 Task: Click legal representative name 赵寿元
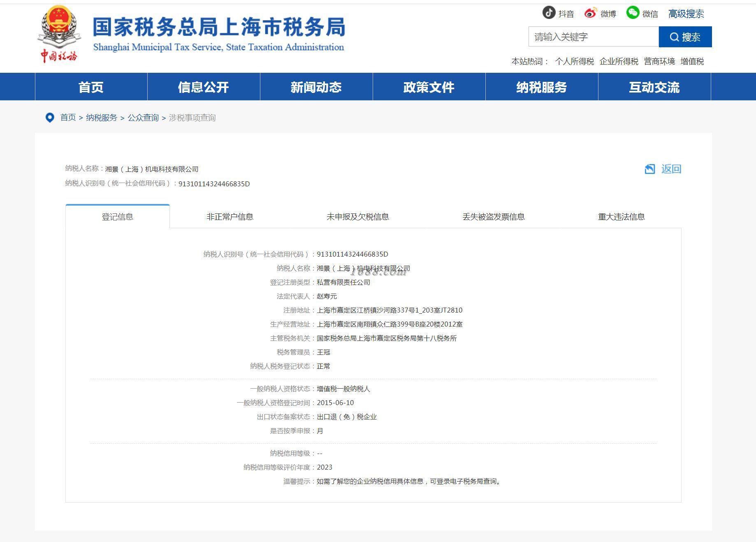pos(327,296)
